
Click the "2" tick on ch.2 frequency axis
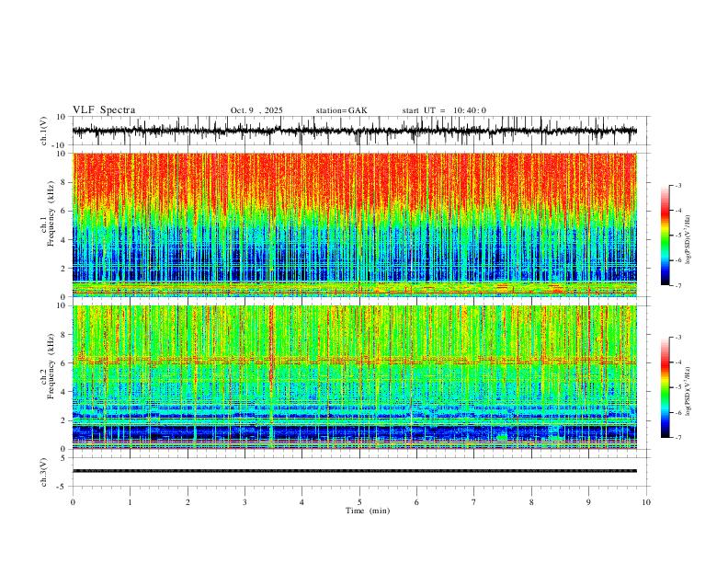click(63, 420)
